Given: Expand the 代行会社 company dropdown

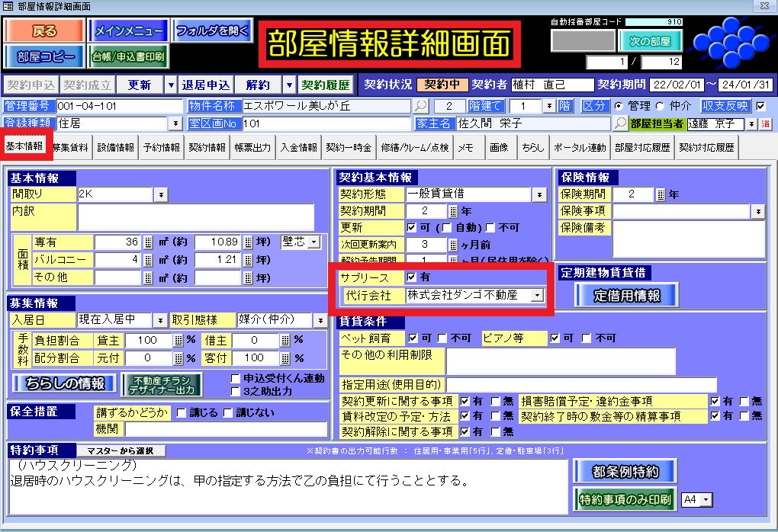Looking at the screenshot, I should coord(537,295).
